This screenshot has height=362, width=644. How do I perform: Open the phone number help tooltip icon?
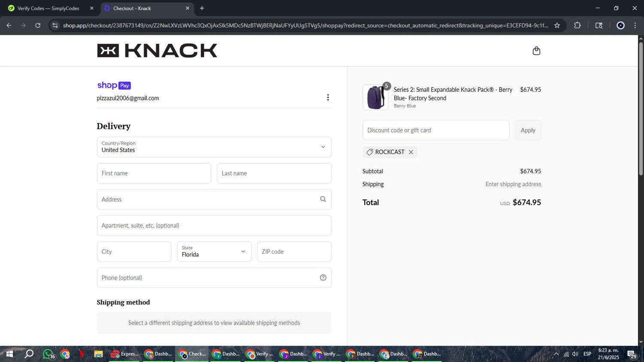coord(323,278)
